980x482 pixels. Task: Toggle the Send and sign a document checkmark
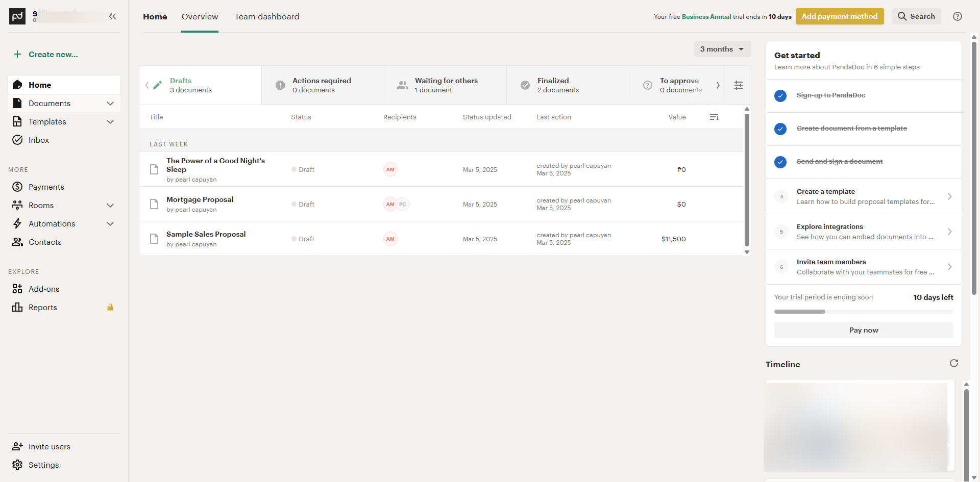click(780, 162)
